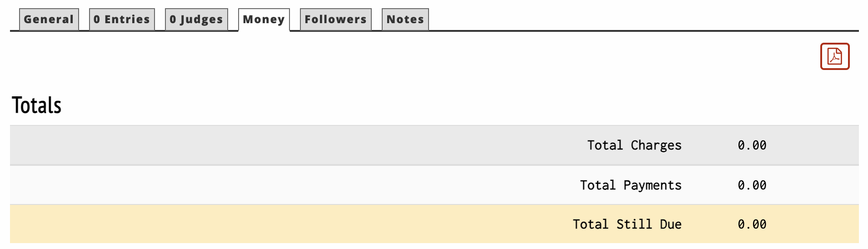868x249 pixels.
Task: Download the invoice PDF
Action: (x=834, y=56)
